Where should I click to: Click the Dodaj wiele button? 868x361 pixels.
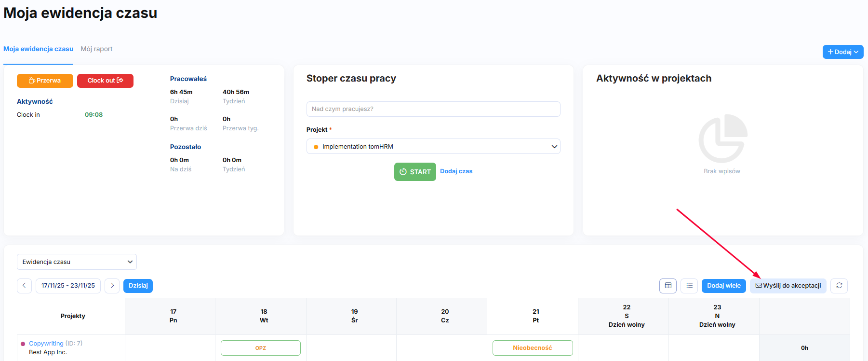click(x=723, y=286)
